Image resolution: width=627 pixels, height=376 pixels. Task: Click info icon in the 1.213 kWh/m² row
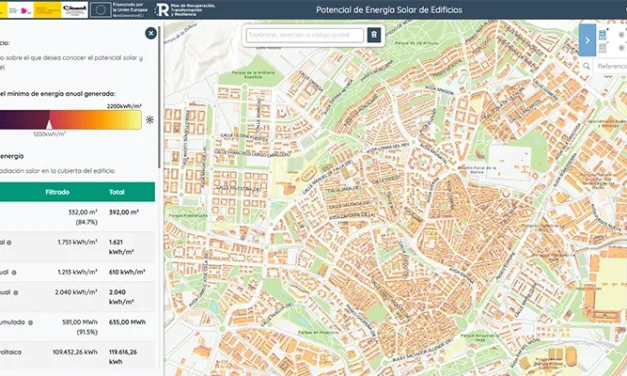tap(14, 273)
